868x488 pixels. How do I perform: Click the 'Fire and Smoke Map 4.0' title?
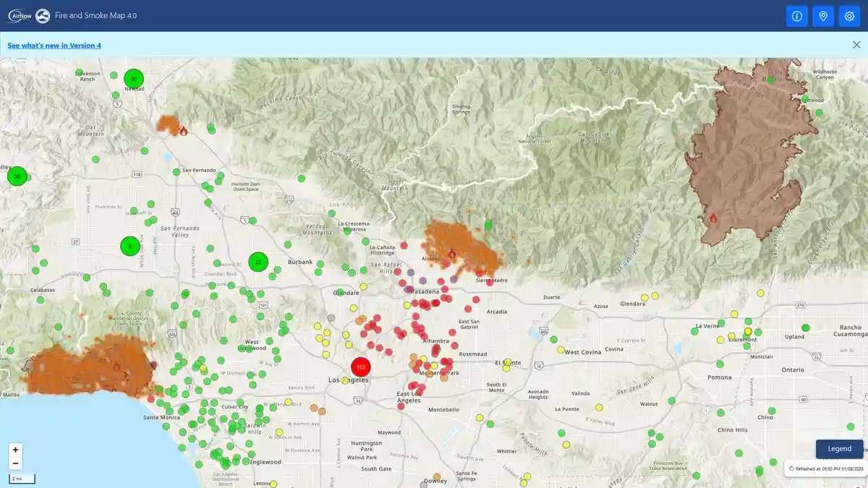click(96, 16)
